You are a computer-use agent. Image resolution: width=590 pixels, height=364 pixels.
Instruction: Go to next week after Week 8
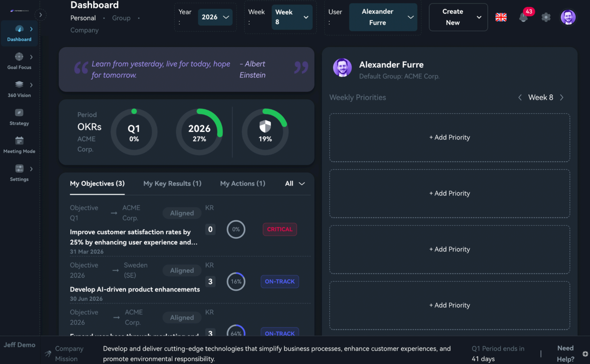coord(561,98)
